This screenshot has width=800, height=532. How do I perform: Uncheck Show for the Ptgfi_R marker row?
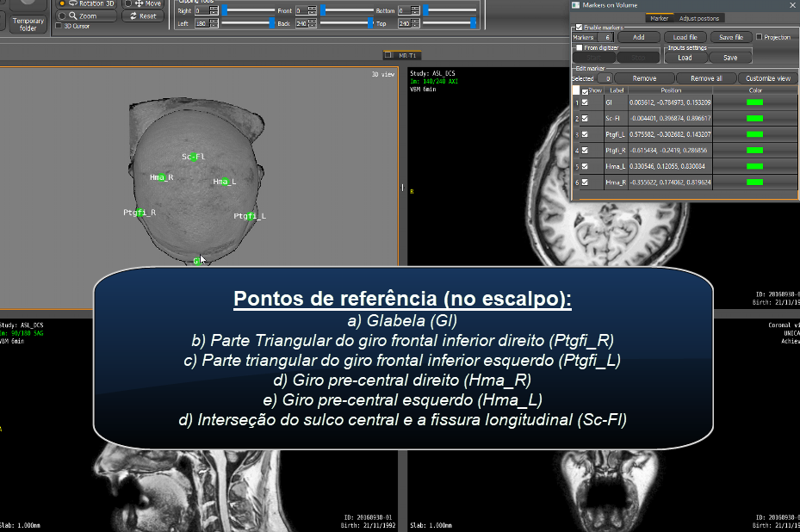click(585, 151)
